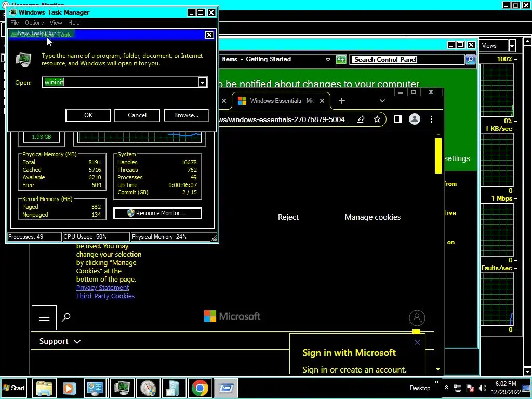Click the run program icon in the dialog
This screenshot has height=399, width=532.
tap(23, 60)
